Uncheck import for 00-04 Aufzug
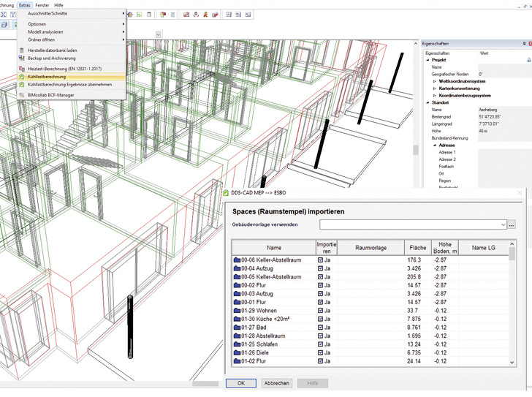 [320, 268]
